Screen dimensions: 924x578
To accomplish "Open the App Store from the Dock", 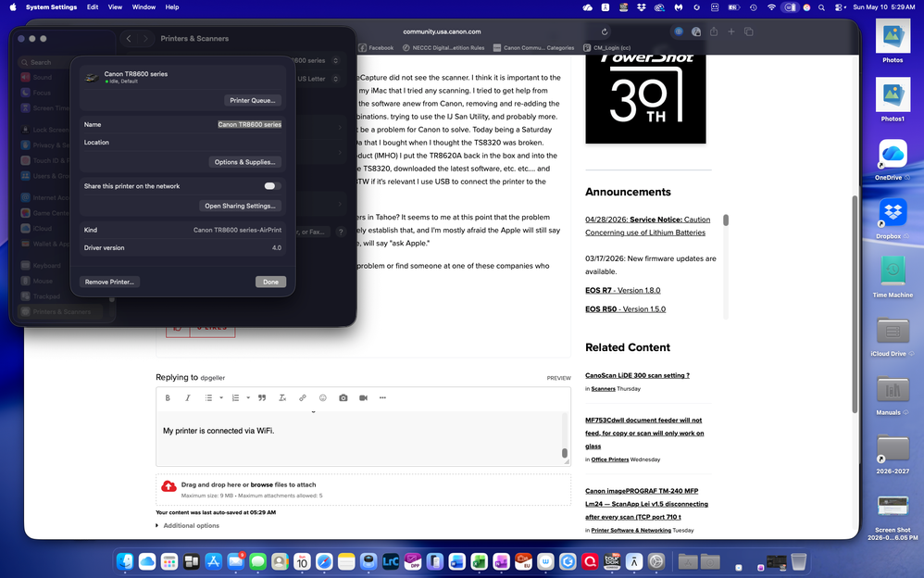I will click(x=213, y=561).
